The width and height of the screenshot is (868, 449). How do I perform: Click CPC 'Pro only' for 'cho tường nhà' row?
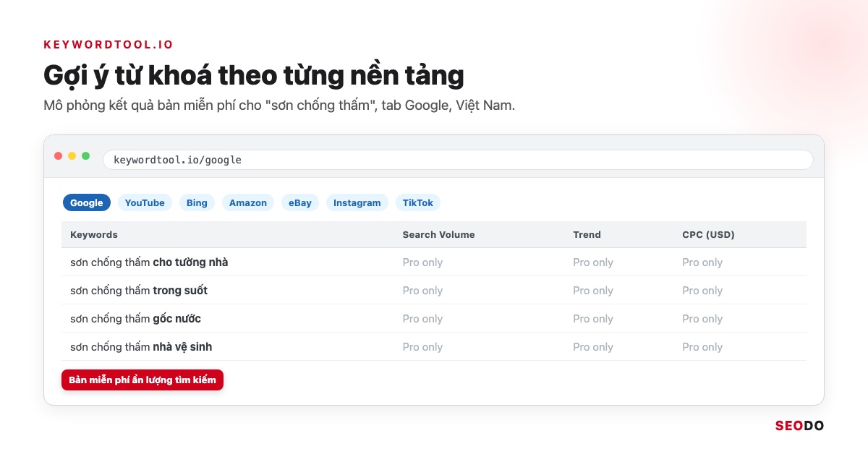[x=702, y=262]
